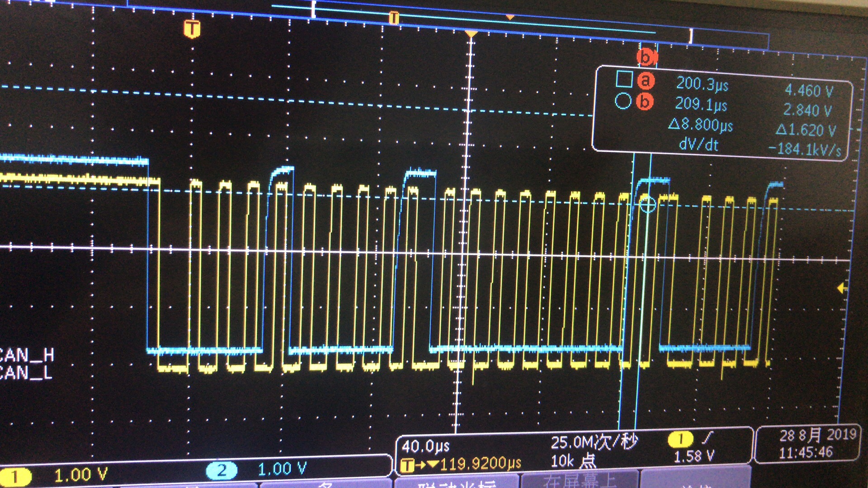Click the rising edge trigger slope symbol
This screenshot has width=868, height=488.
[x=708, y=437]
